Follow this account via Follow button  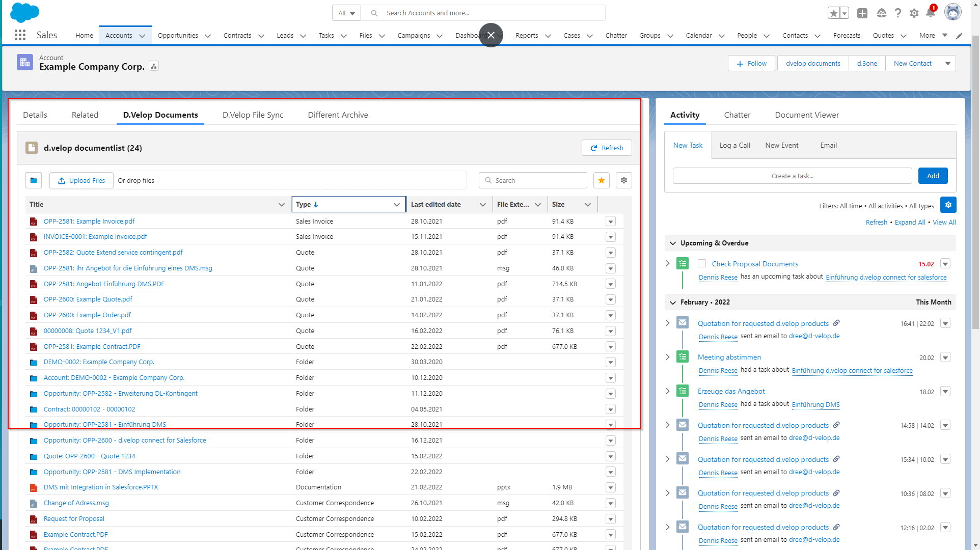[751, 63]
